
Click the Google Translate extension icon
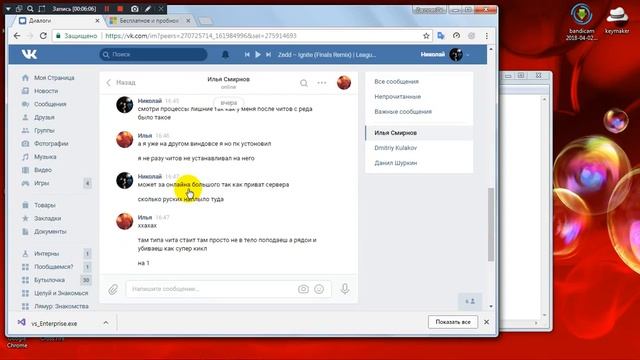(441, 36)
